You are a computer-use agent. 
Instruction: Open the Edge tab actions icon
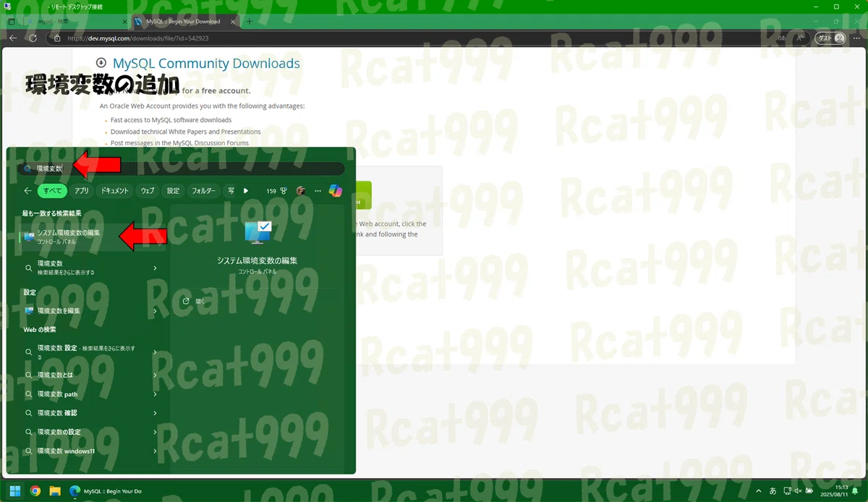click(x=11, y=22)
